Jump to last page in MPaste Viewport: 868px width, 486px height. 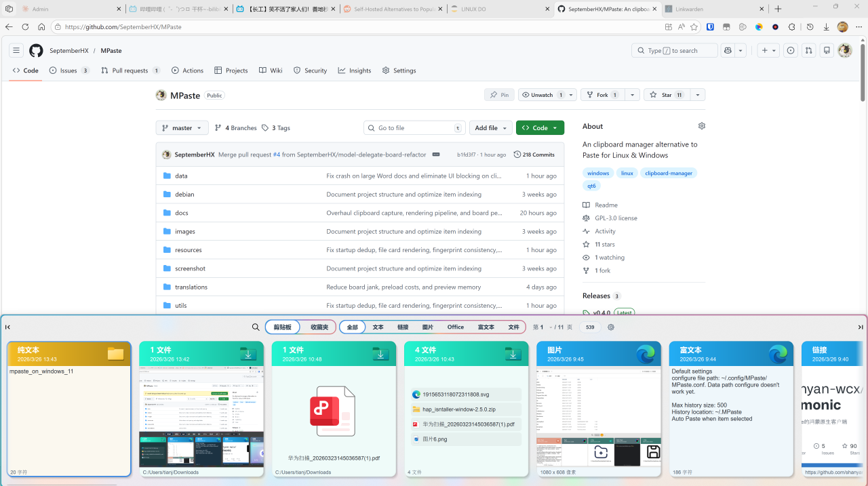[861, 327]
